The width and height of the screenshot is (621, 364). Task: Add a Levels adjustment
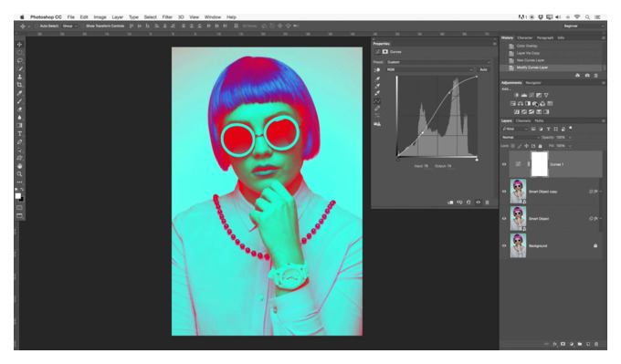pyautogui.click(x=524, y=96)
